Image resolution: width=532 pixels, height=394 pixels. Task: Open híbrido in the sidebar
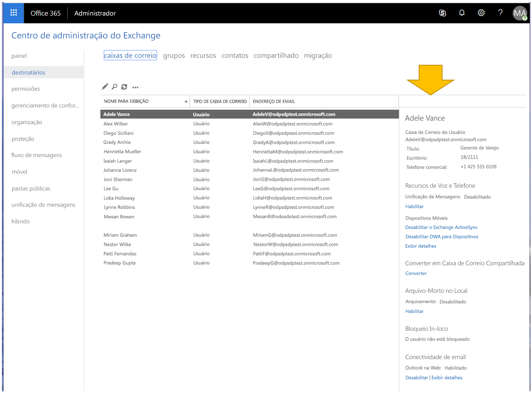(21, 221)
